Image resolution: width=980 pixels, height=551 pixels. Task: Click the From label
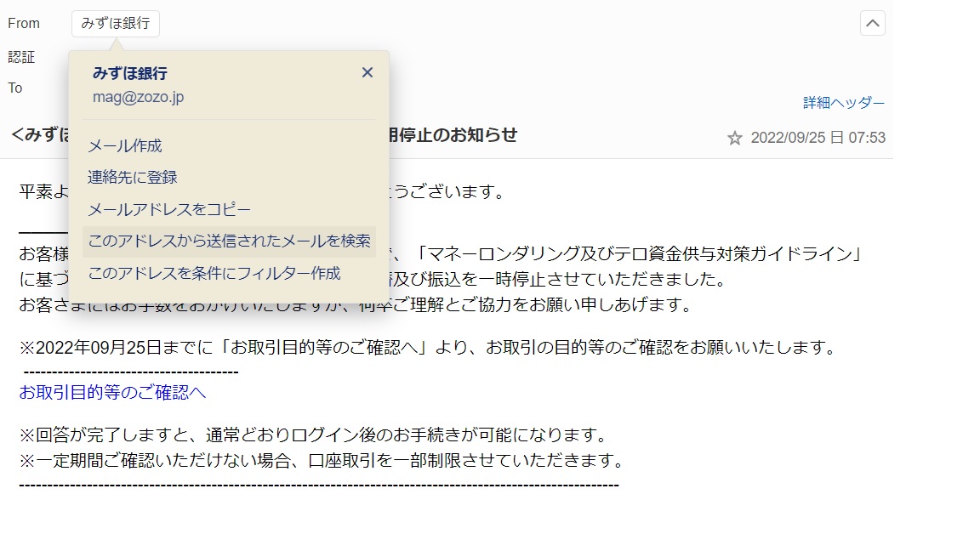24,24
